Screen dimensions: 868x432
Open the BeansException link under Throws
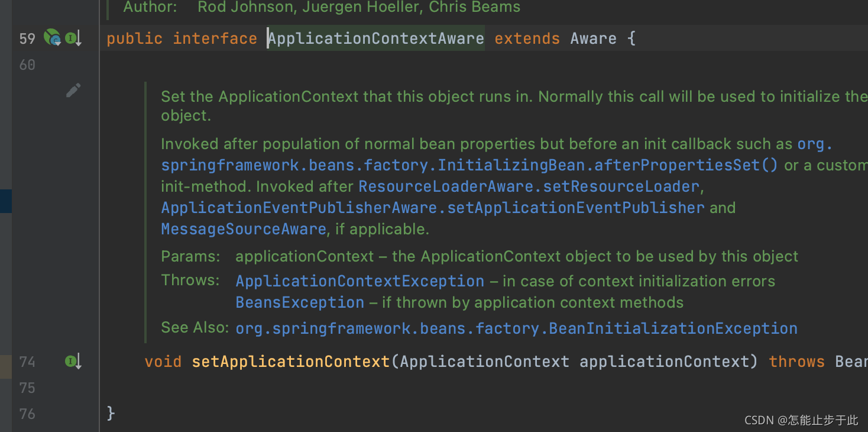point(300,302)
